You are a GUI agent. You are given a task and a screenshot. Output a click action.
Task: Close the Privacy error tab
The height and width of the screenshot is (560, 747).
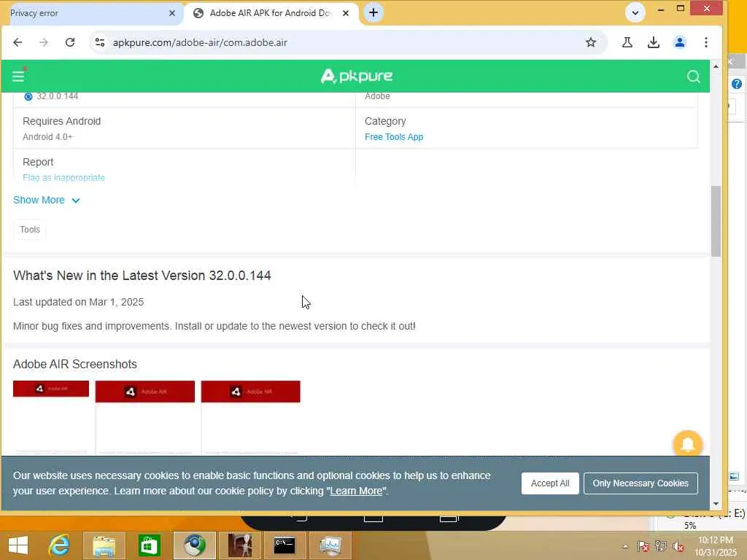pyautogui.click(x=172, y=13)
